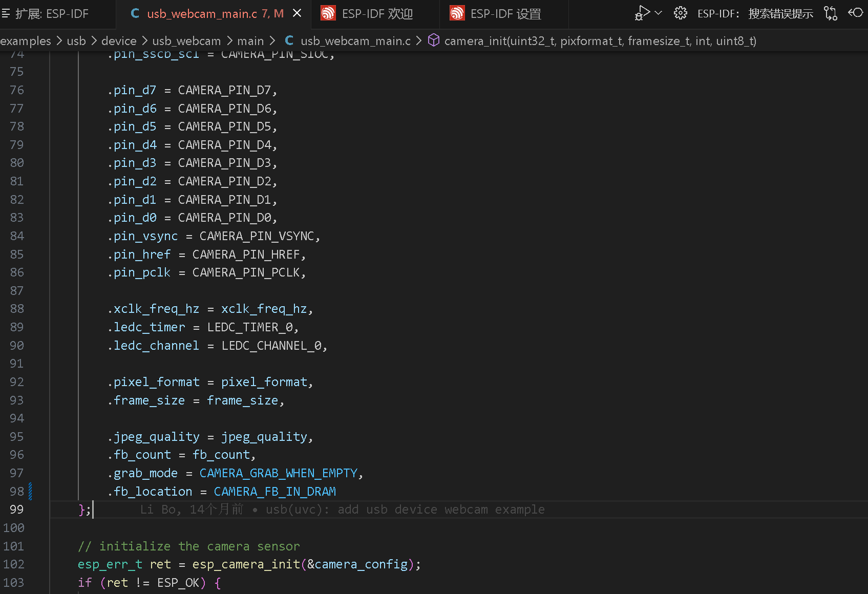Click the esp_camera_init function call

(x=246, y=564)
